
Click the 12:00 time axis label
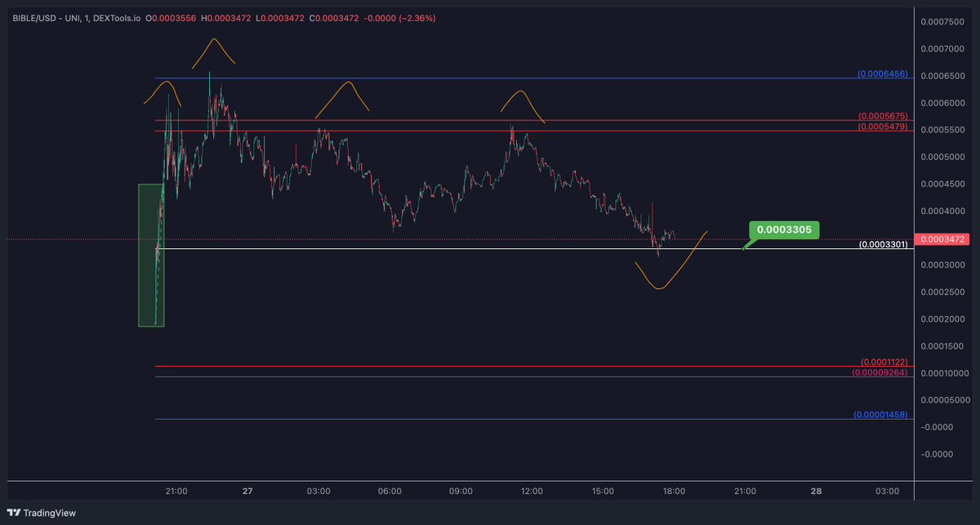[532, 491]
